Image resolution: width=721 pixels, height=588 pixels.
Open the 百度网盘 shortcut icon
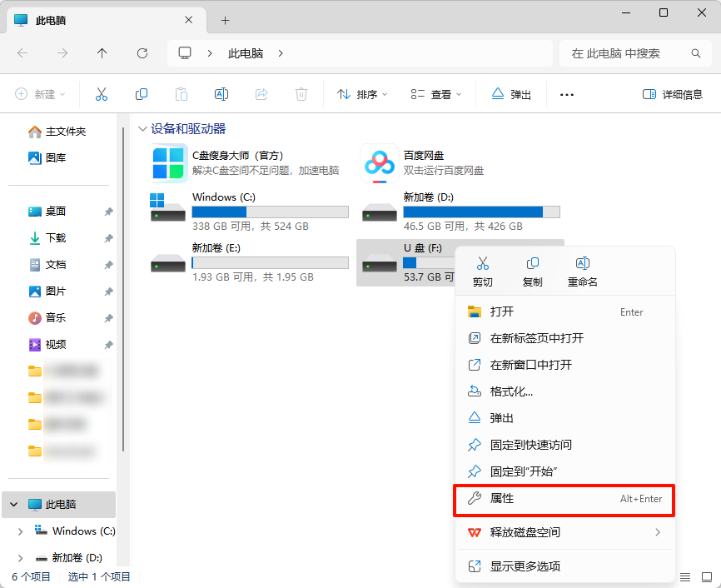379,163
